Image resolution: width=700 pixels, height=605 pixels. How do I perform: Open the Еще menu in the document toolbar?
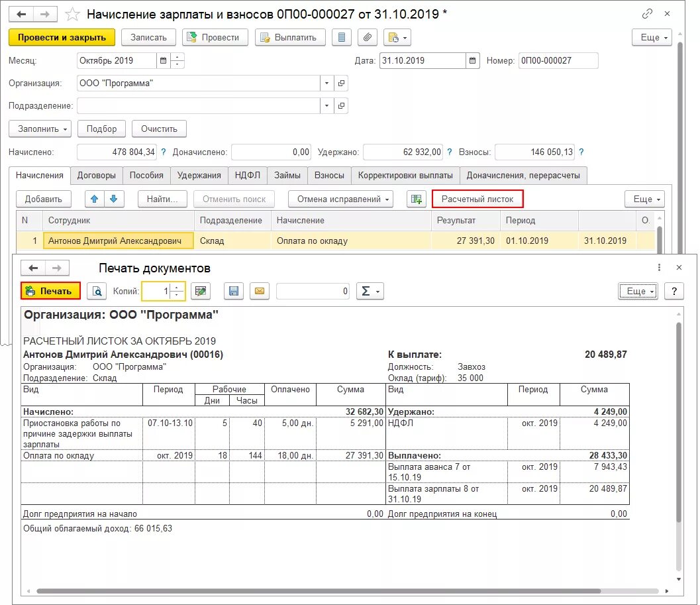pos(652,38)
